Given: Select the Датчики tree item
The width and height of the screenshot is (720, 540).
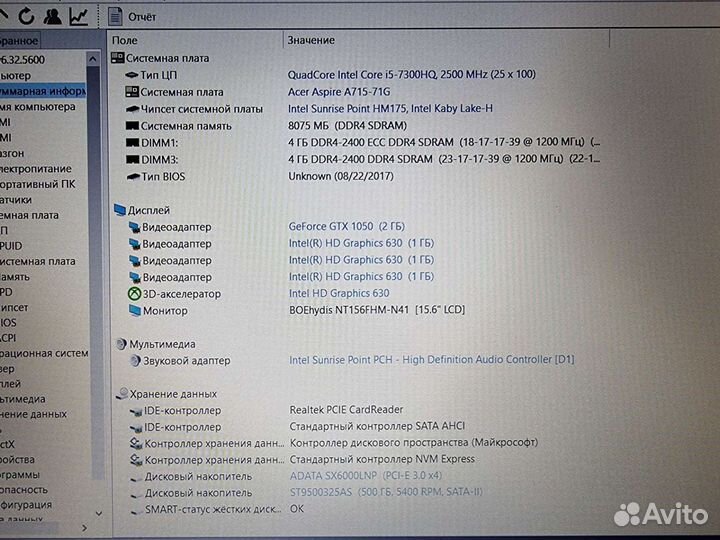Looking at the screenshot, I should coord(16,200).
